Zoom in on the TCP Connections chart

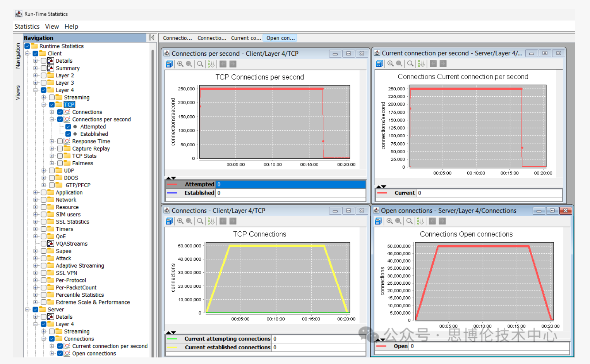180,221
